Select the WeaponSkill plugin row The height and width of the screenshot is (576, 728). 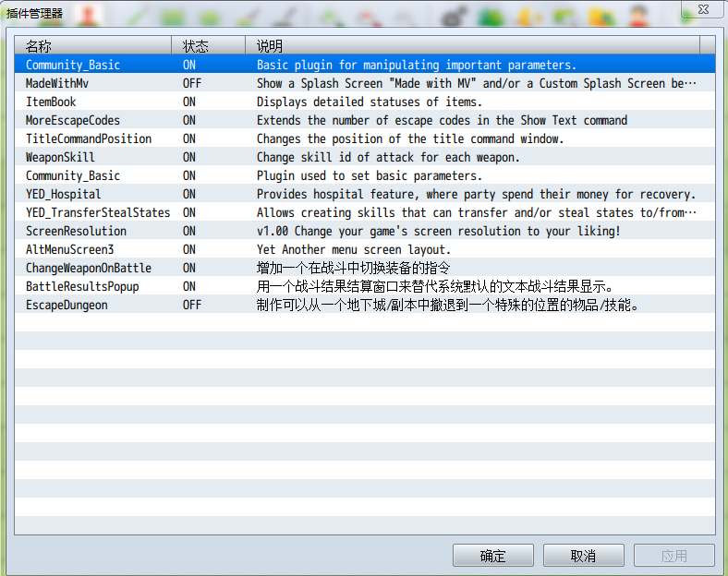365,157
